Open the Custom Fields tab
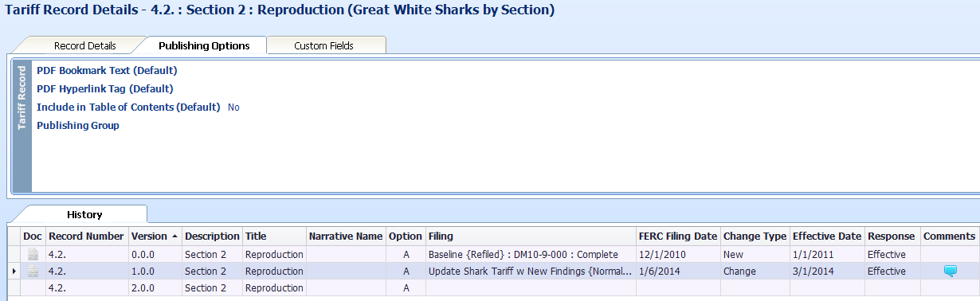This screenshot has width=980, height=301. coord(323,45)
